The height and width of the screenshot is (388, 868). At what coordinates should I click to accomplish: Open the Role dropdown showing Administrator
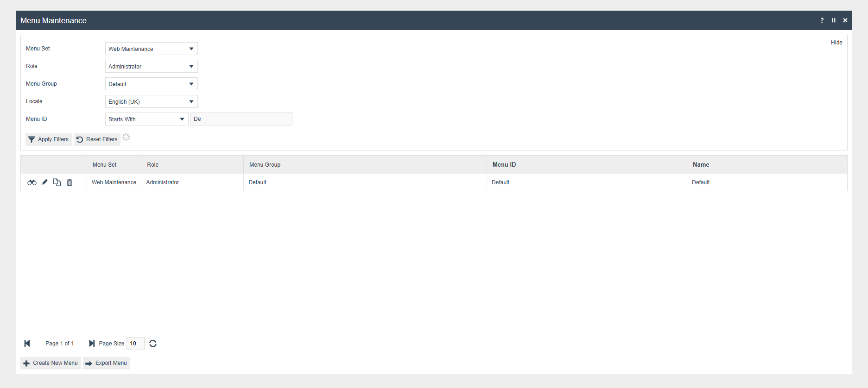[152, 66]
